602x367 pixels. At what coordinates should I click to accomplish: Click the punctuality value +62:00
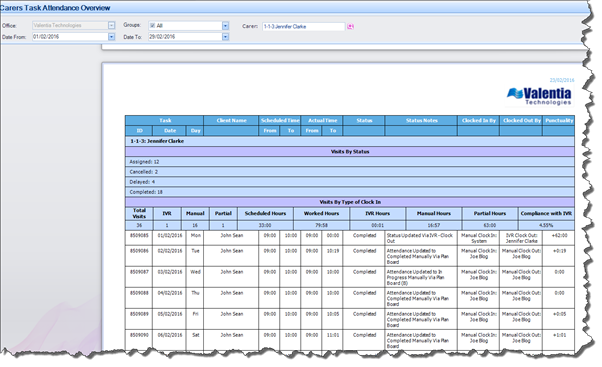point(559,236)
